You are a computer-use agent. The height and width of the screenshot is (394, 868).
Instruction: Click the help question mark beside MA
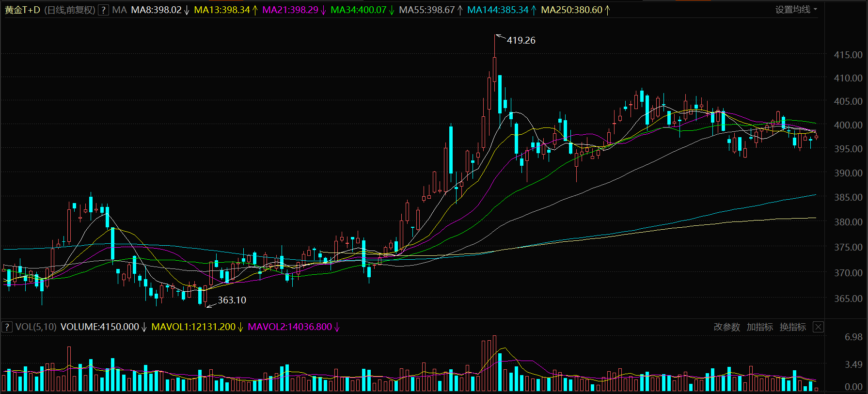pos(103,10)
